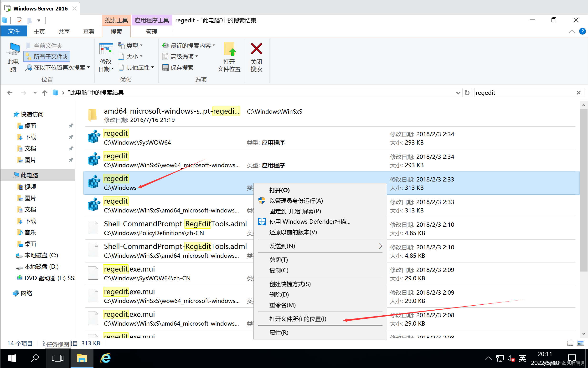This screenshot has height=368, width=588.
Task: Toggle 当前文件夹 search scope
Action: [x=44, y=45]
